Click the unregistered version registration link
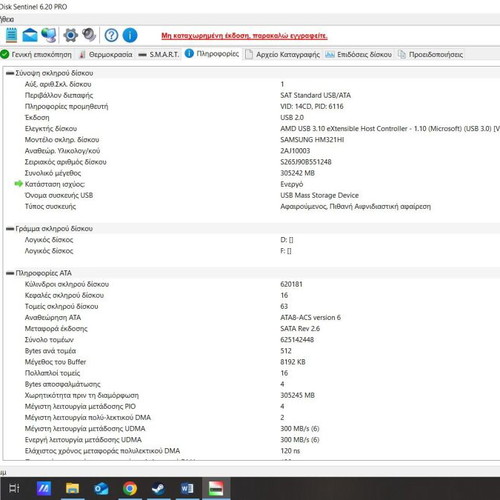Viewport: 500px width, 500px height. point(244,36)
